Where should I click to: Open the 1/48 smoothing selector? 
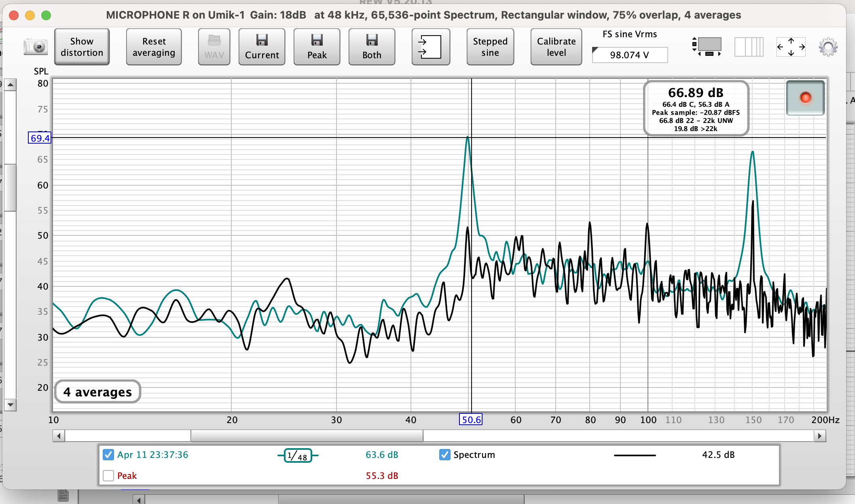[298, 456]
